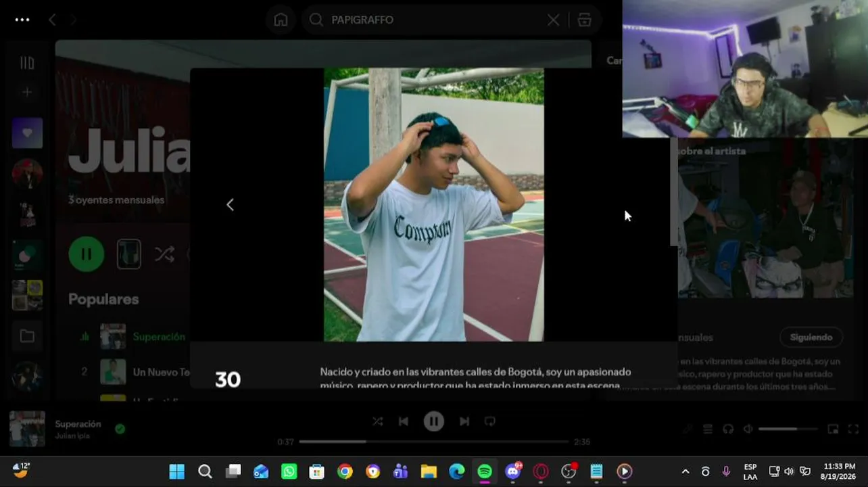The image size is (868, 487).
Task: Click the microphone icon in system tray
Action: [727, 471]
